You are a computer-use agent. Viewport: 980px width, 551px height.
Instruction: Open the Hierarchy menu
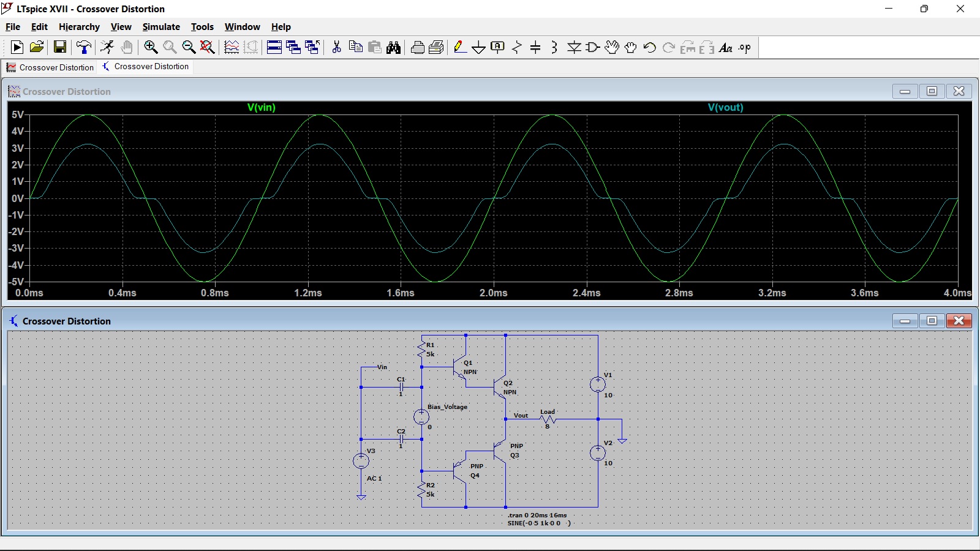79,27
